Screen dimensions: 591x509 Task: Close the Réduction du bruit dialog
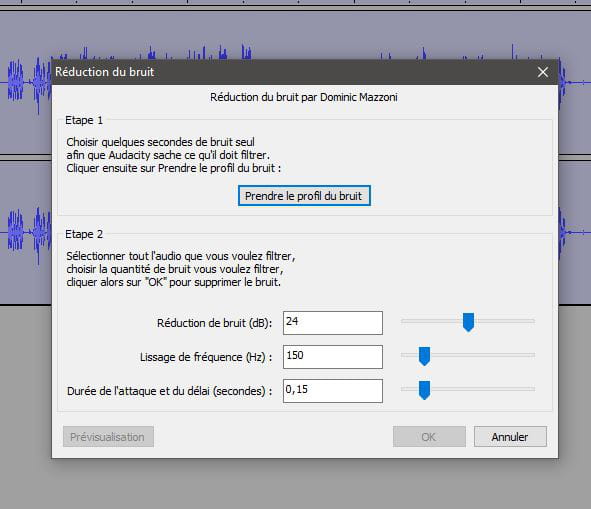pos(543,72)
